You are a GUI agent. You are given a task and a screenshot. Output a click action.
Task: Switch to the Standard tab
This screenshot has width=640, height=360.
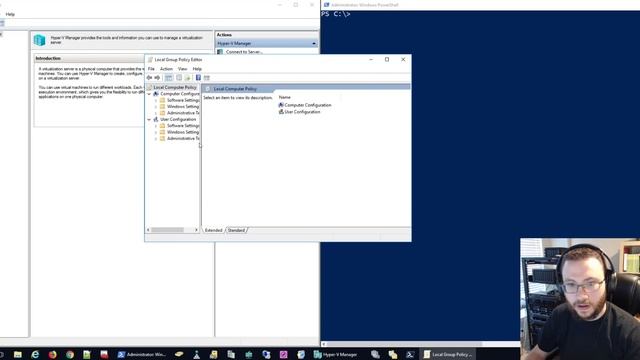coord(236,230)
